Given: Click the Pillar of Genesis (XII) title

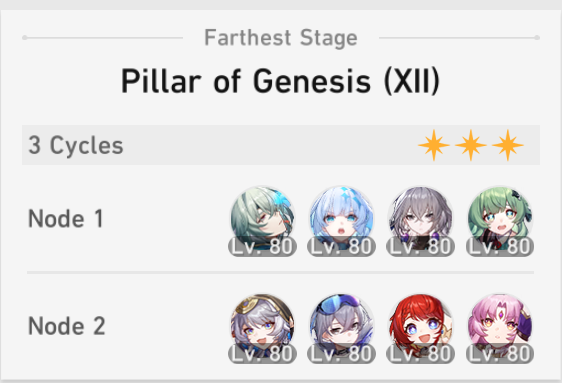Looking at the screenshot, I should pyautogui.click(x=280, y=81).
